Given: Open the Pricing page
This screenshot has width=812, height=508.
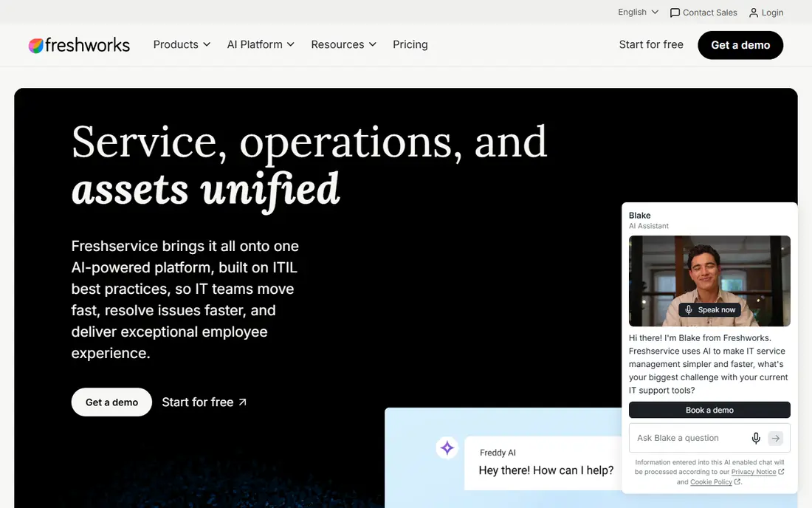Looking at the screenshot, I should (410, 44).
